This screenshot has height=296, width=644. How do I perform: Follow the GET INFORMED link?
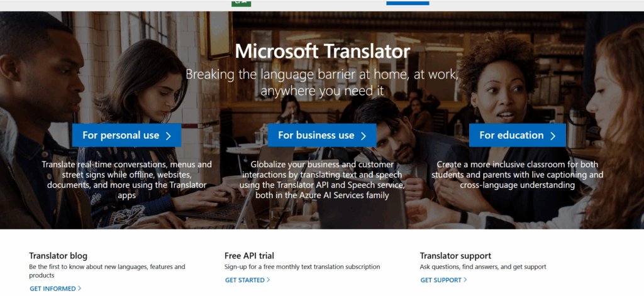(x=55, y=288)
